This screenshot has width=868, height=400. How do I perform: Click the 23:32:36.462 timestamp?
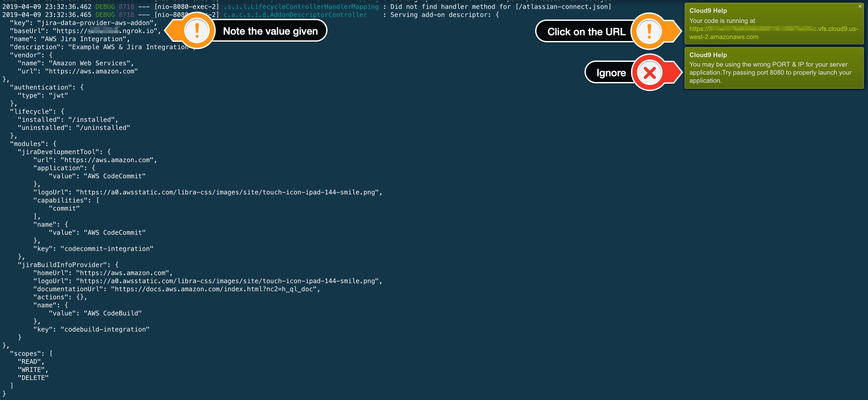coord(68,6)
